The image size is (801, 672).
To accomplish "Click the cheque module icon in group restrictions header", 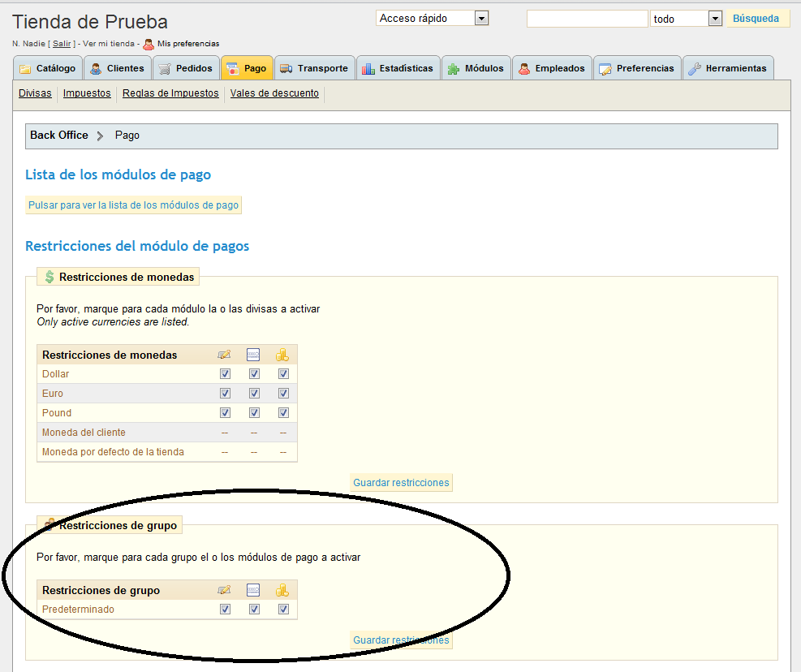I will pos(225,590).
